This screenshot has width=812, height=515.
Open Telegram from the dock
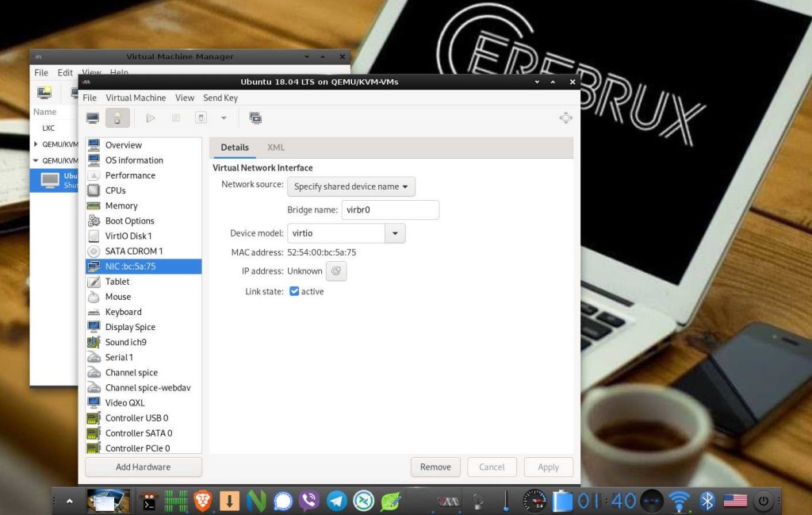point(336,501)
